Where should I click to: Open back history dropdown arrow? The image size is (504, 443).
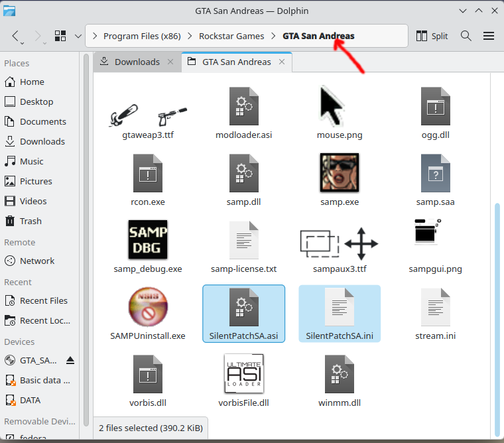coord(22,43)
